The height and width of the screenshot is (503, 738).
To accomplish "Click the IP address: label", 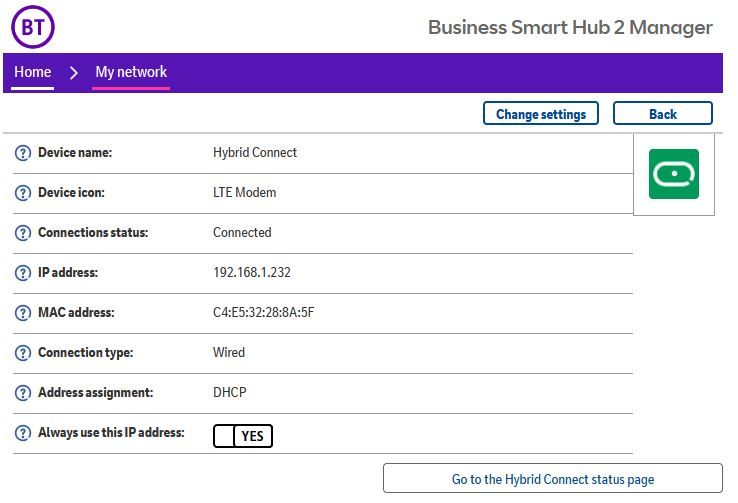I will coord(68,272).
